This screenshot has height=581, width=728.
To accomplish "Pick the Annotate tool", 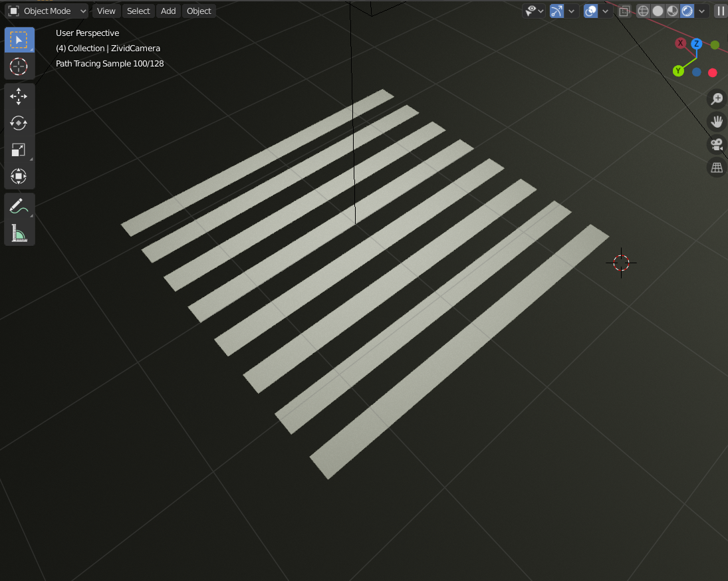I will [x=19, y=205].
